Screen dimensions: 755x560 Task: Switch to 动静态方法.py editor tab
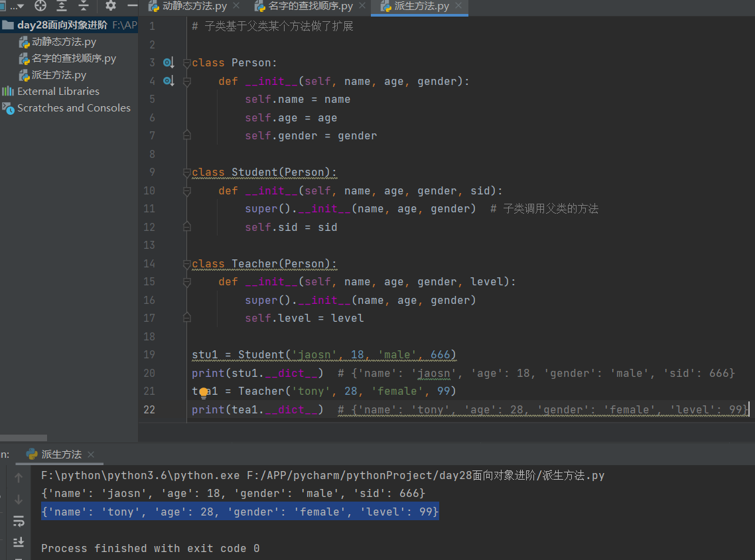(x=194, y=6)
